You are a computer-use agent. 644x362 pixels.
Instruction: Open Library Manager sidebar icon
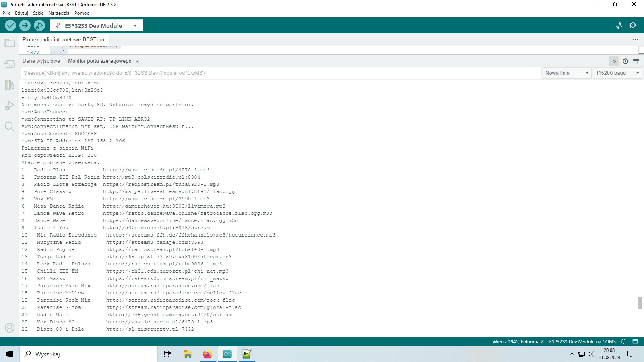(10, 85)
